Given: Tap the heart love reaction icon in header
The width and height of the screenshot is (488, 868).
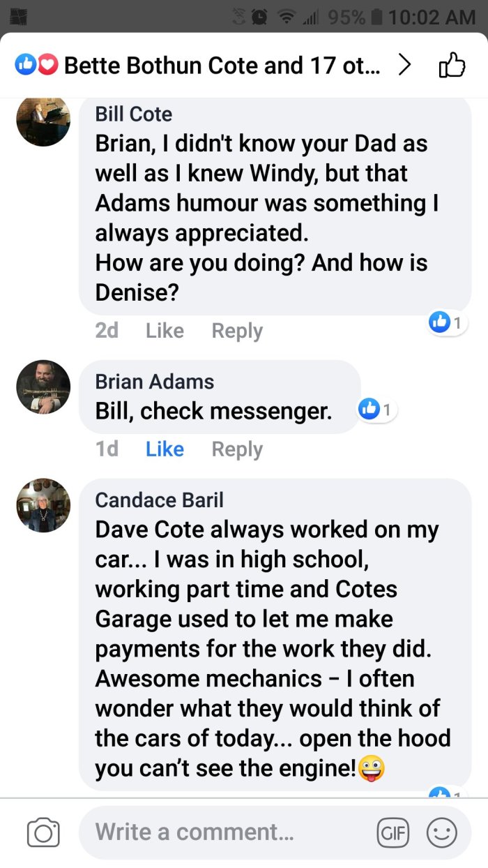Looking at the screenshot, I should 47,66.
